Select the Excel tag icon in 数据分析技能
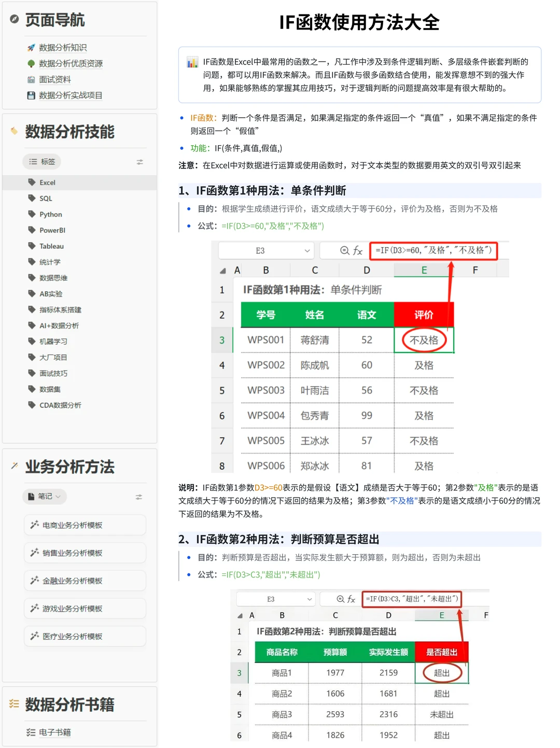 (x=32, y=182)
